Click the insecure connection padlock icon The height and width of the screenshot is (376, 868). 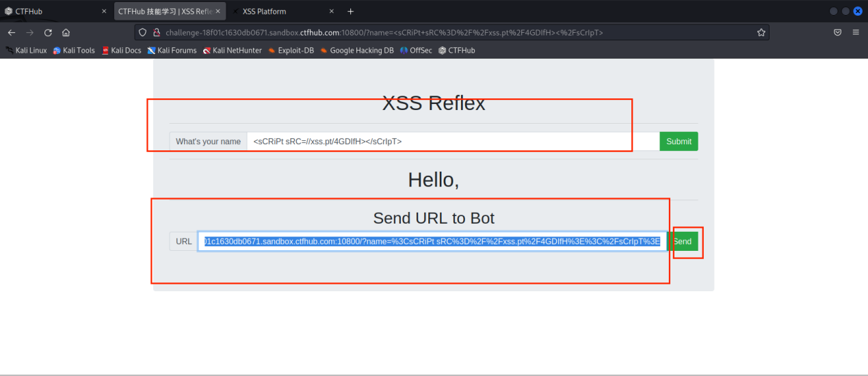point(156,32)
